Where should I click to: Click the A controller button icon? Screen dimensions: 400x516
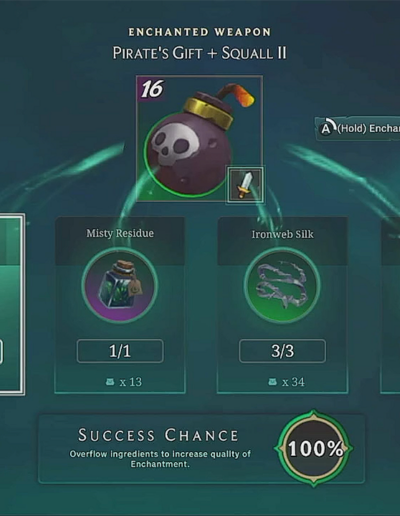[327, 128]
